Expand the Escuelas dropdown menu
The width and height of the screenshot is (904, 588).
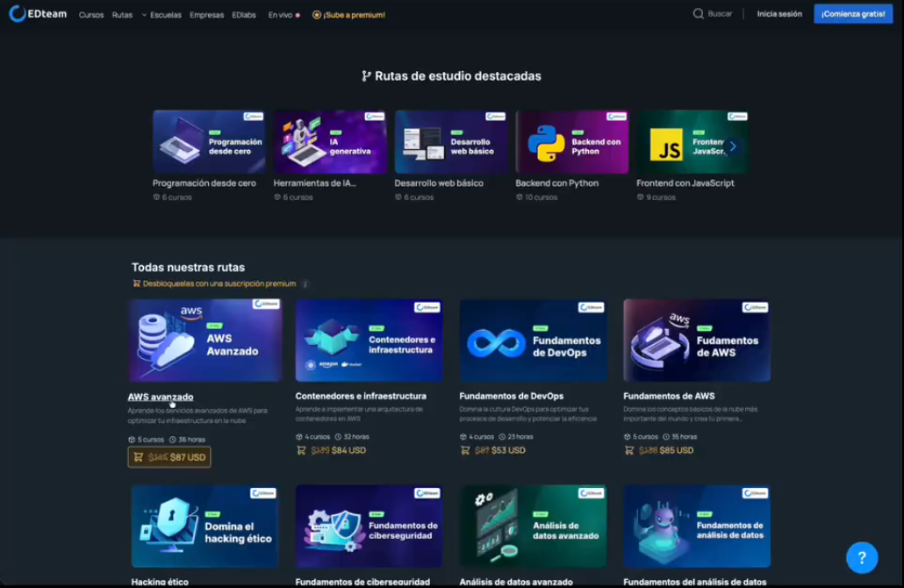pyautogui.click(x=161, y=15)
